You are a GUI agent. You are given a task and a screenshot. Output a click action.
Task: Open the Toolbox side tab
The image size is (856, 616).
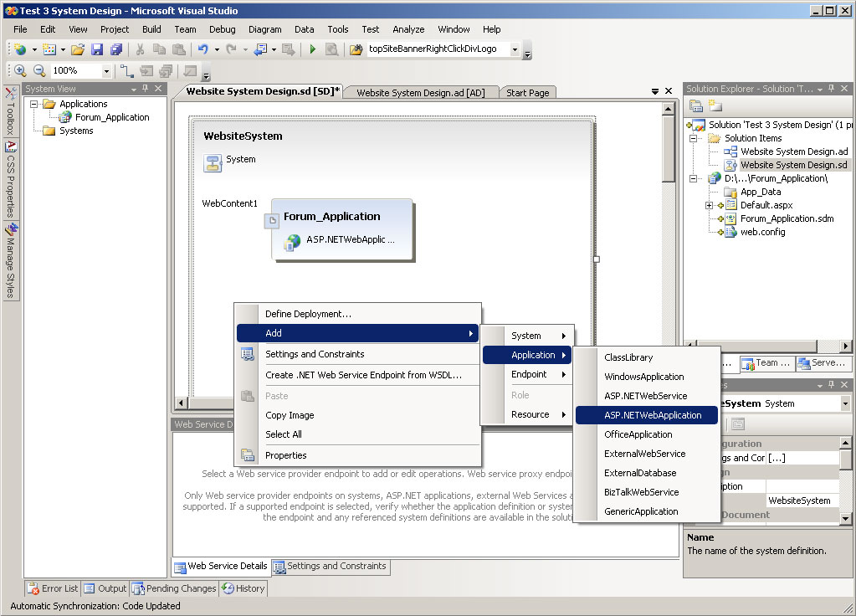[10, 110]
